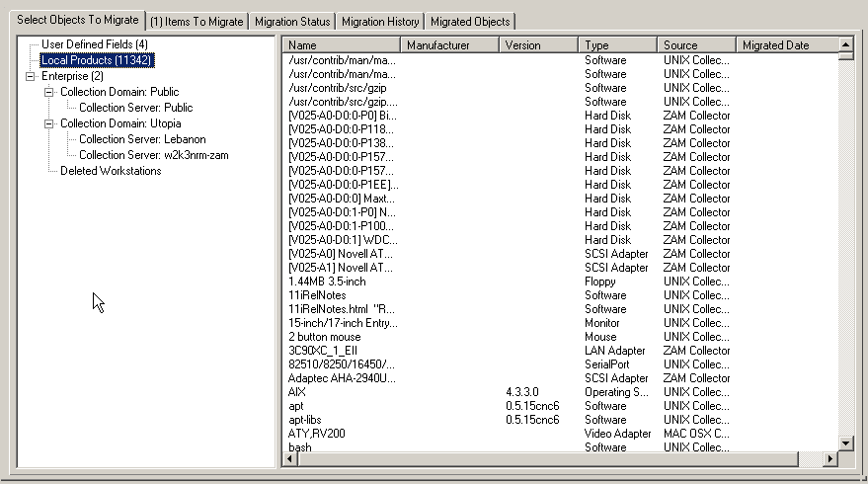868x484 pixels.
Task: Select the 15-inch/17-inch Entry... monitor row
Action: point(560,323)
